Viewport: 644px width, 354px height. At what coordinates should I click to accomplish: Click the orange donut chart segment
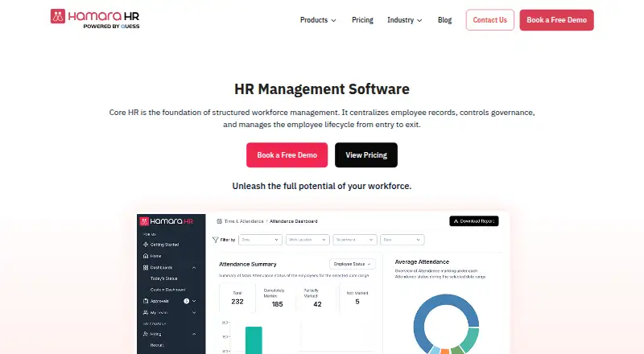coord(445,351)
